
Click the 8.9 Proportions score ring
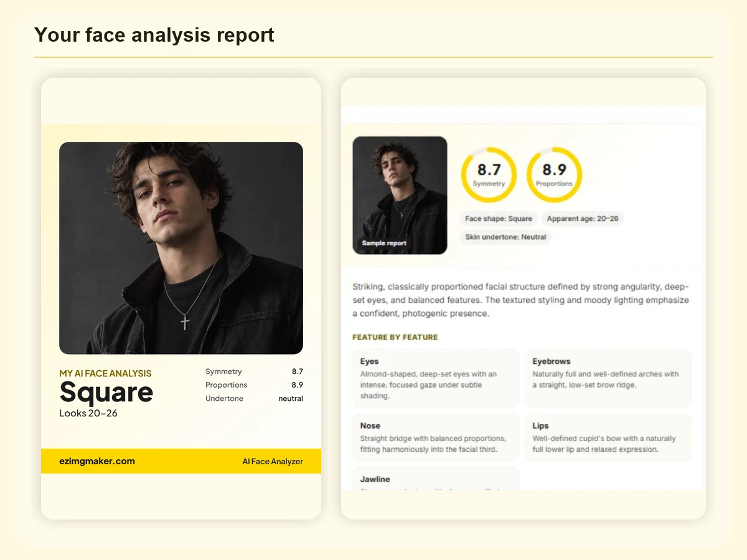pyautogui.click(x=554, y=175)
